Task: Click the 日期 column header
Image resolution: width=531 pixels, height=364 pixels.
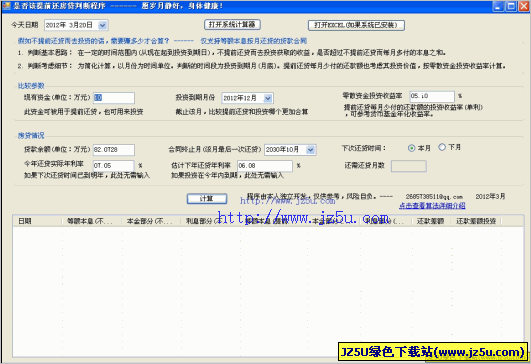Action: point(37,221)
